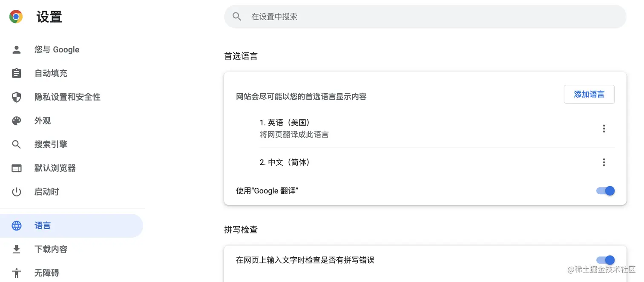The height and width of the screenshot is (282, 644).
Task: Open the Chrome logo at top left
Action: (15, 16)
